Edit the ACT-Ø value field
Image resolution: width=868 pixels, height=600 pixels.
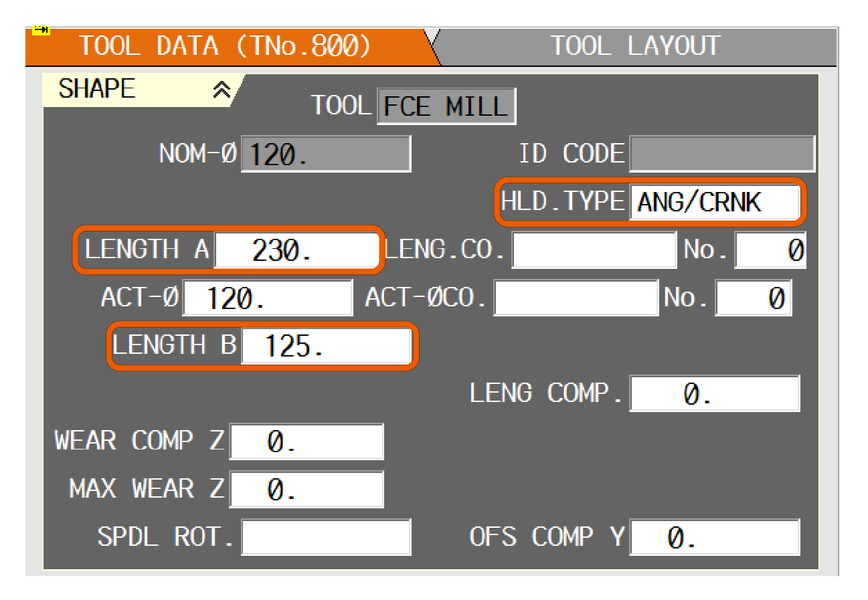pos(267,298)
